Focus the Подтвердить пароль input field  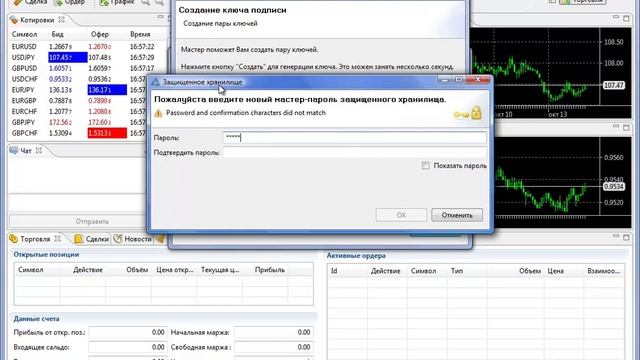click(354, 153)
